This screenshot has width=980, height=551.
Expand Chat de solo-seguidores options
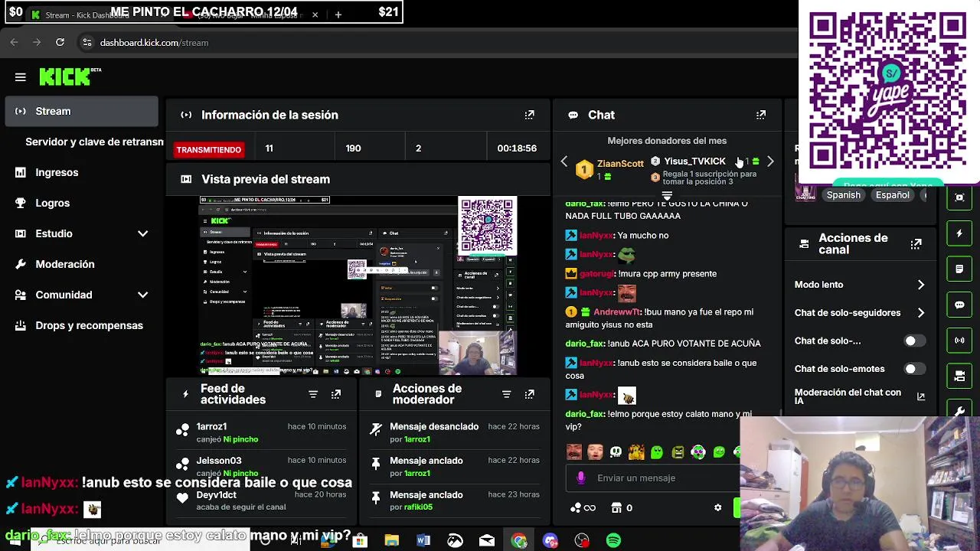pos(920,313)
